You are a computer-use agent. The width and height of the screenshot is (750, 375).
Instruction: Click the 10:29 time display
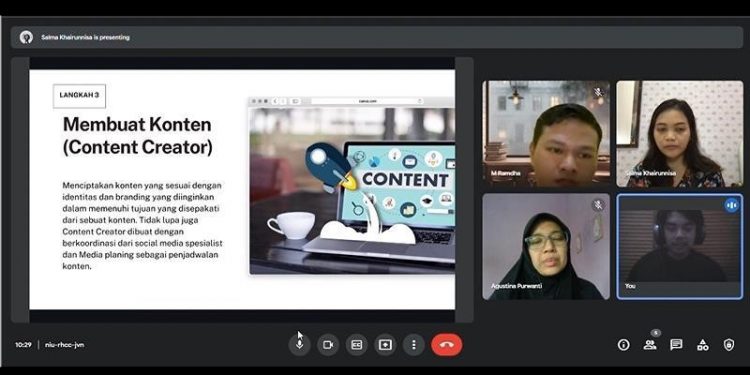point(23,345)
